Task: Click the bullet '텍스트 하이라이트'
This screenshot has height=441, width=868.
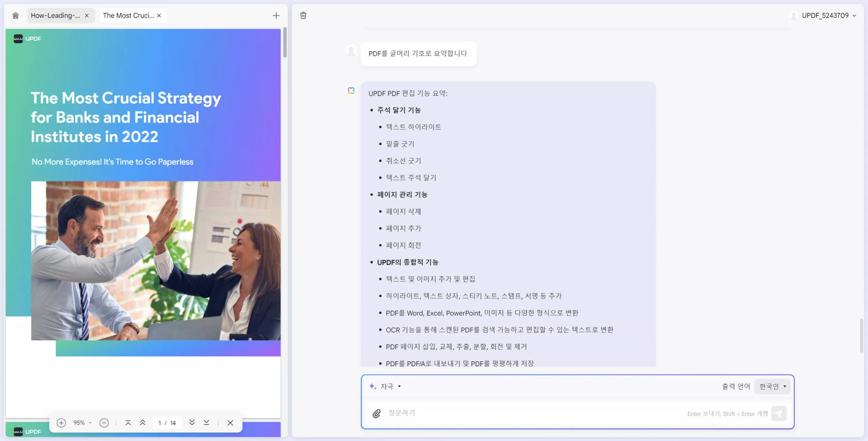Action: coord(413,127)
